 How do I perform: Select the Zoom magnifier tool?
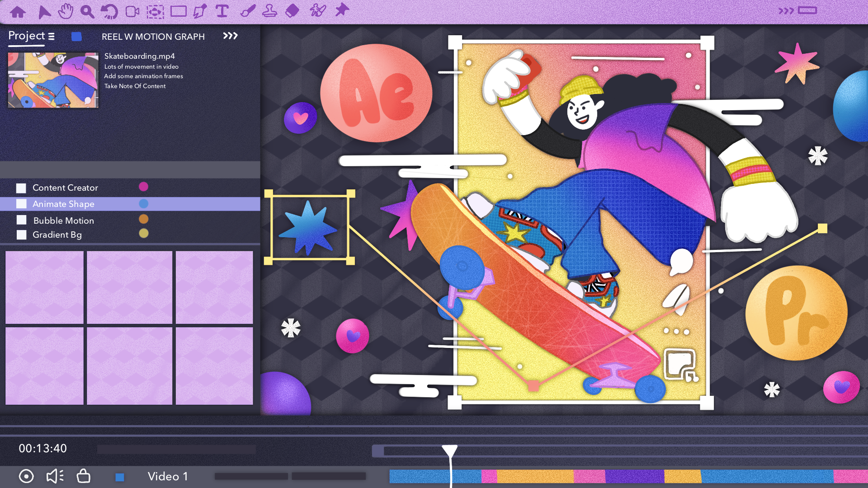pyautogui.click(x=87, y=12)
